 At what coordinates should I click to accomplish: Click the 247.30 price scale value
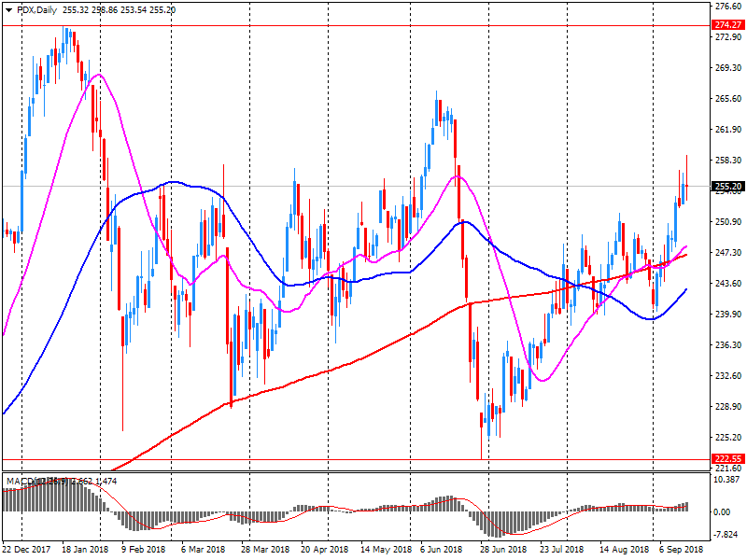pos(728,252)
